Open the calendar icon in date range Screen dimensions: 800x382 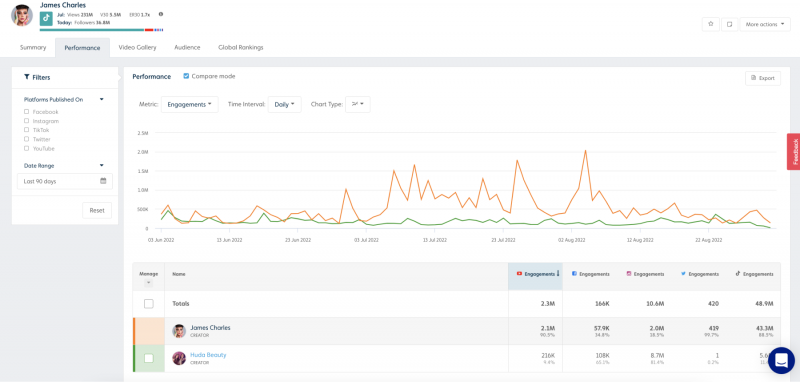click(x=103, y=181)
